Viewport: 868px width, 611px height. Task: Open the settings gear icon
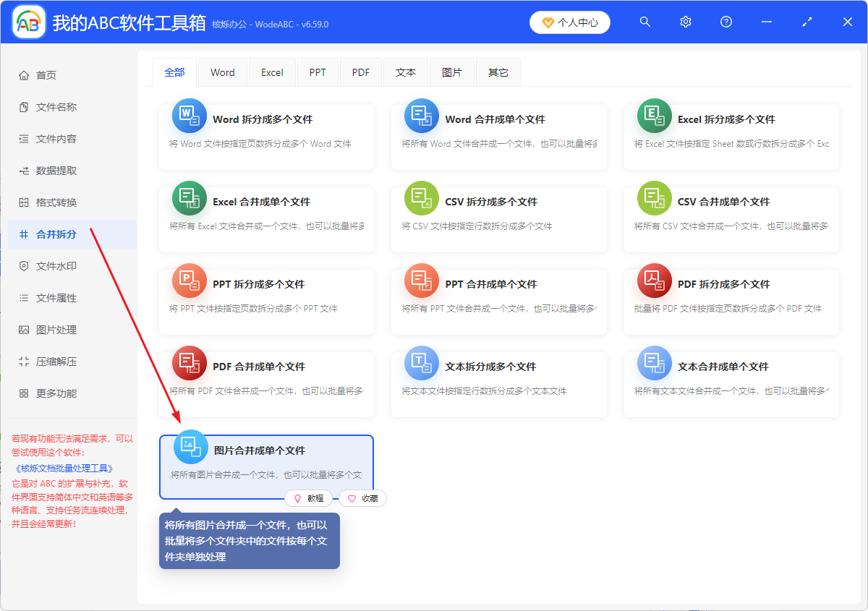685,22
